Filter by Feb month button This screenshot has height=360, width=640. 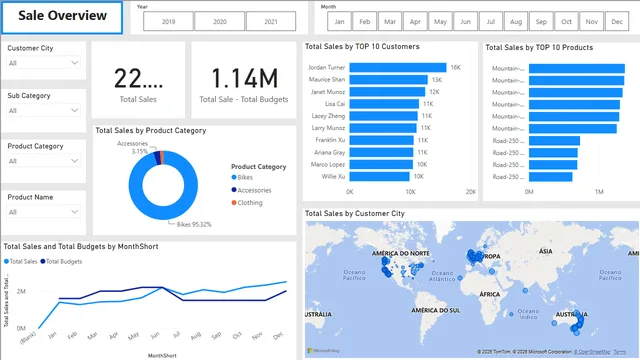coord(364,22)
